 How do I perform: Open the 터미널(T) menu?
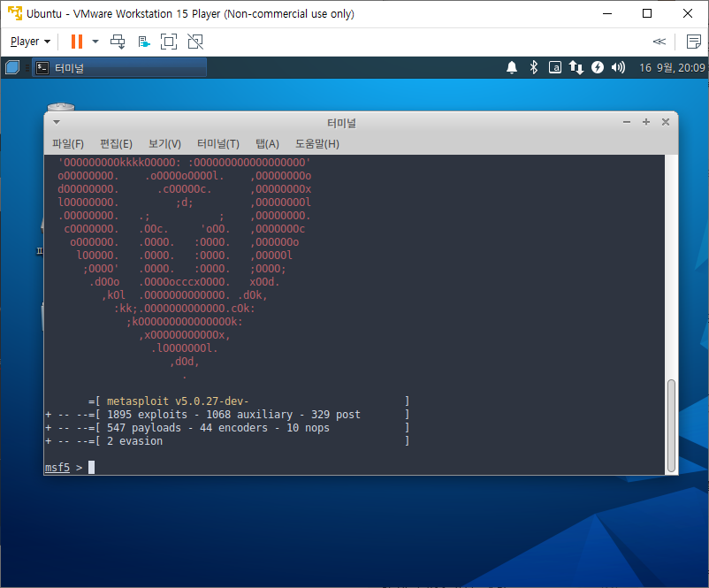218,144
